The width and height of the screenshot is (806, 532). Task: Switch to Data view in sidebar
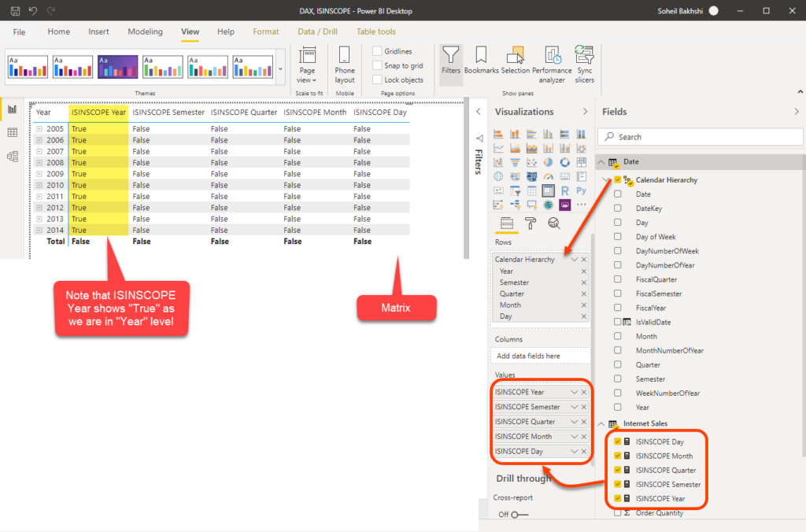pos(13,133)
